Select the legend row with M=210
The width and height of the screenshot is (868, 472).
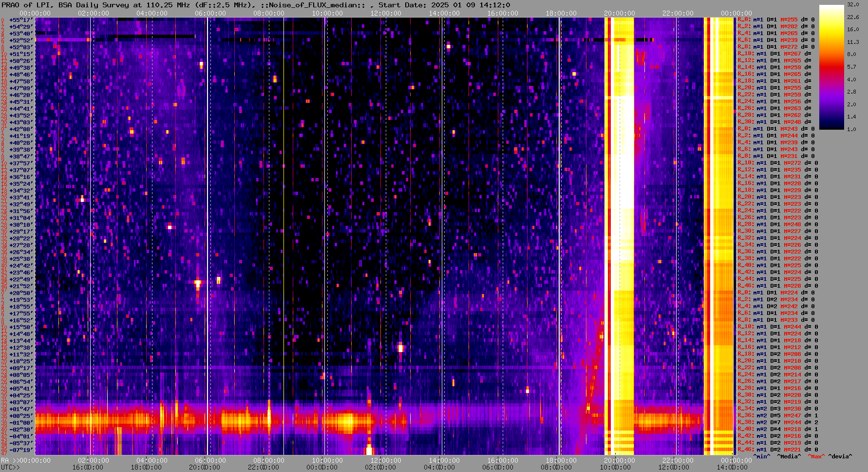pyautogui.click(x=778, y=361)
